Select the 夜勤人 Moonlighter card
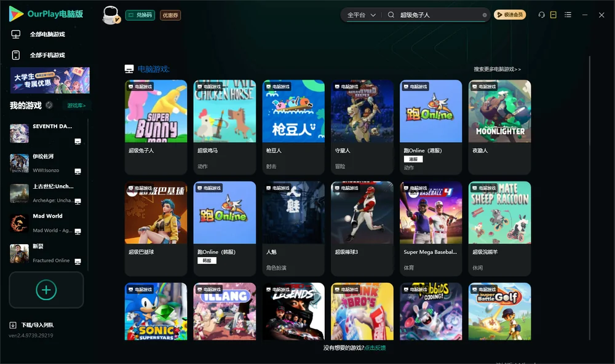This screenshot has height=364, width=615. click(x=499, y=127)
